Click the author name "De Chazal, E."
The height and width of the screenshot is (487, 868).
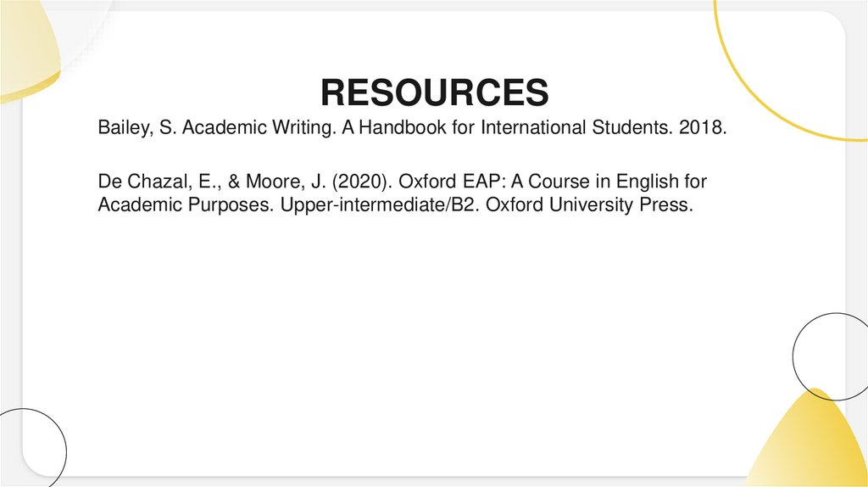coord(146,182)
